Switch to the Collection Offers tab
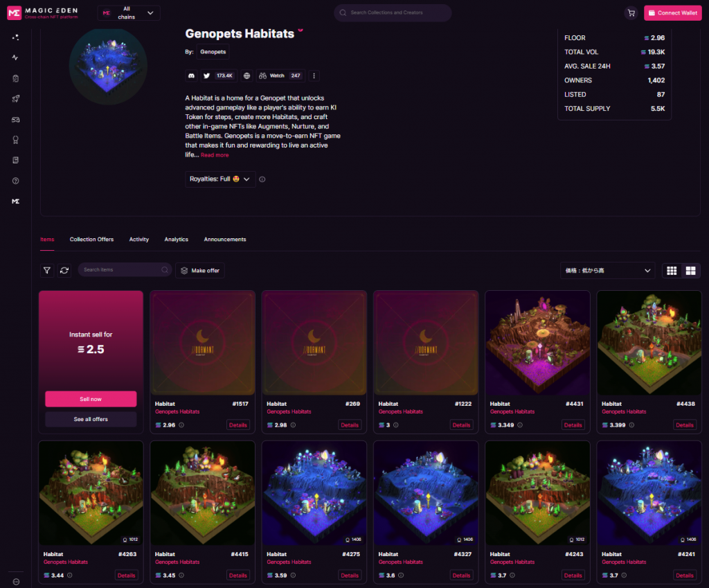The image size is (709, 588). [92, 239]
